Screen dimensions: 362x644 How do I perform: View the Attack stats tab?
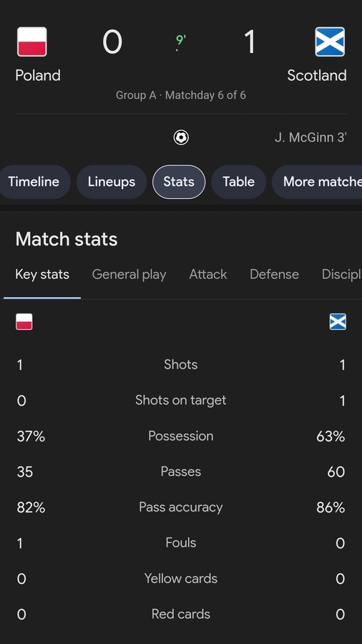[x=207, y=274]
